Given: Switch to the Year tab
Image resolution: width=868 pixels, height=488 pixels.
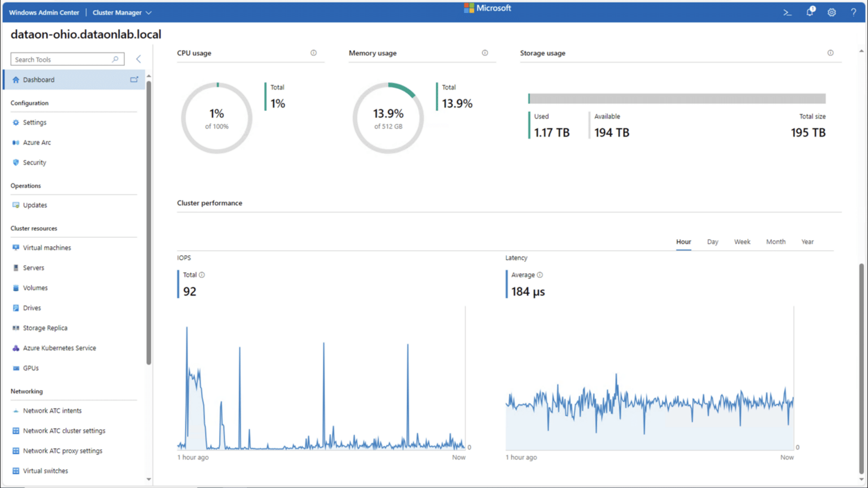Looking at the screenshot, I should click(808, 242).
